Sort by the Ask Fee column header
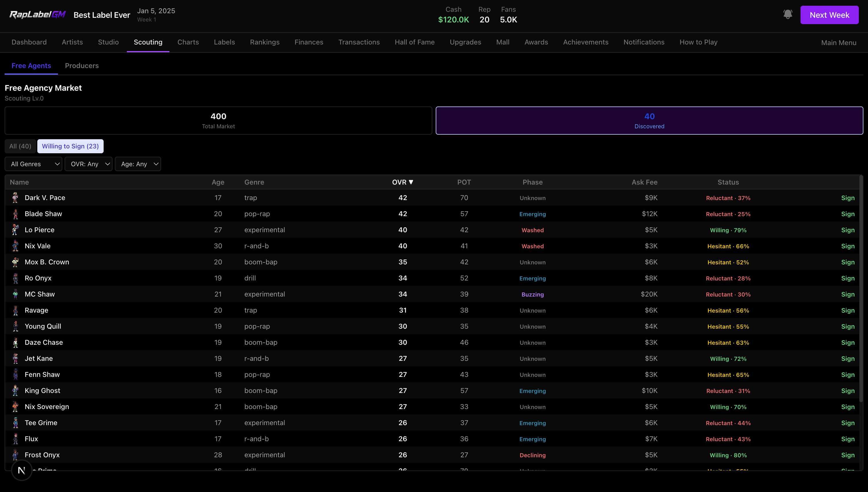This screenshot has width=868, height=492. click(x=644, y=182)
